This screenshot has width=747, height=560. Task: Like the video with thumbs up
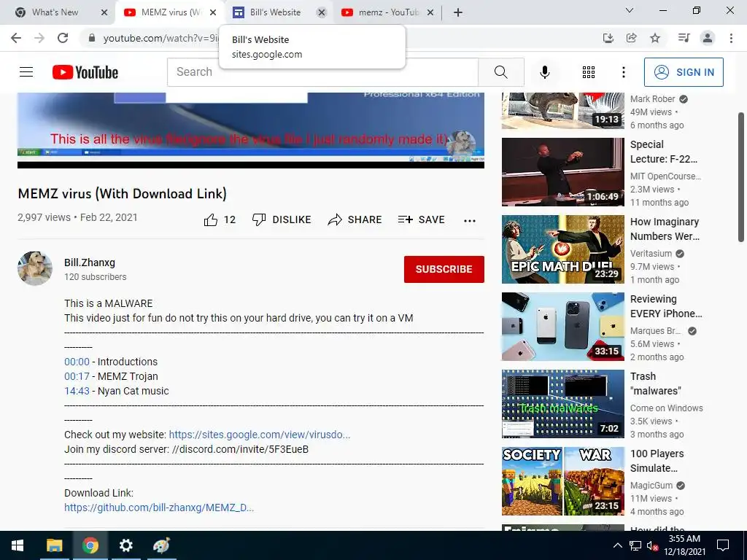coord(220,219)
